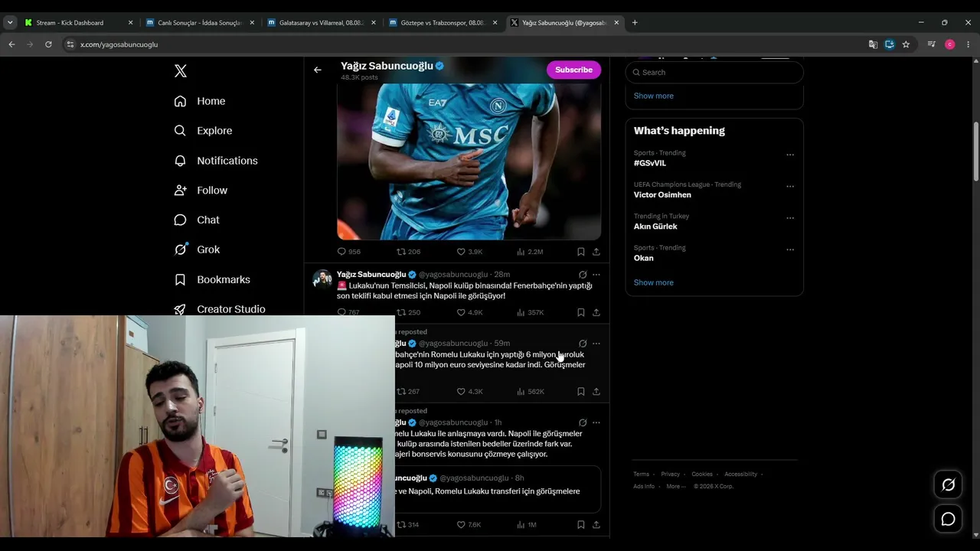Screen dimensions: 980x551
Task: Open the More options for Victor Osimhen trend
Action: [x=790, y=186]
